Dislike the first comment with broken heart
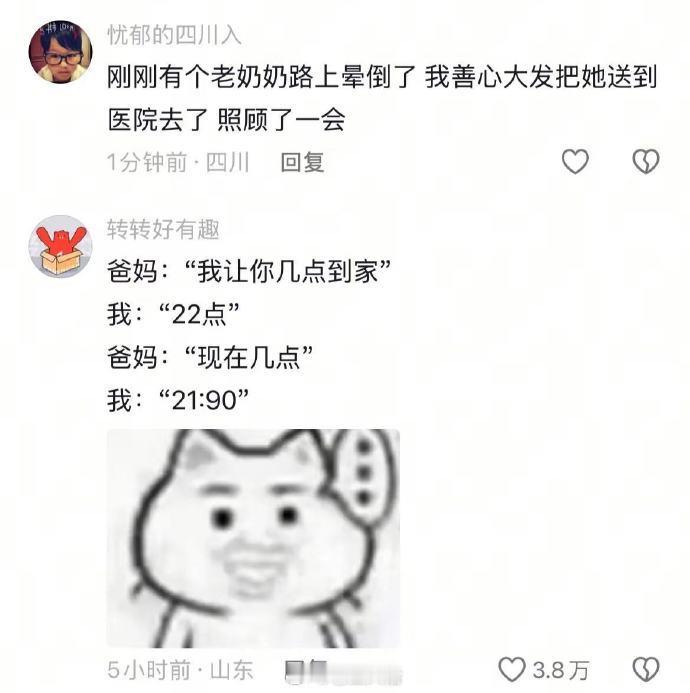Image resolution: width=690 pixels, height=693 pixels. [x=646, y=161]
